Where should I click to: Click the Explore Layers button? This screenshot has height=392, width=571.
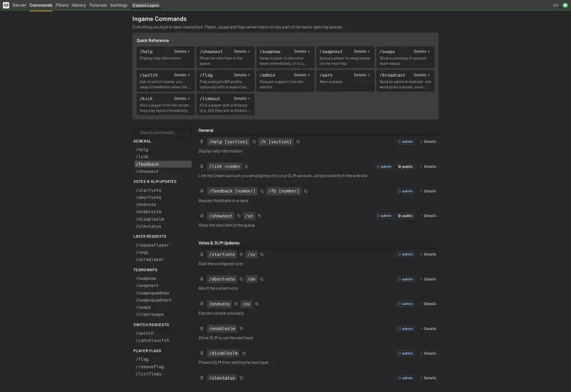[x=146, y=6]
